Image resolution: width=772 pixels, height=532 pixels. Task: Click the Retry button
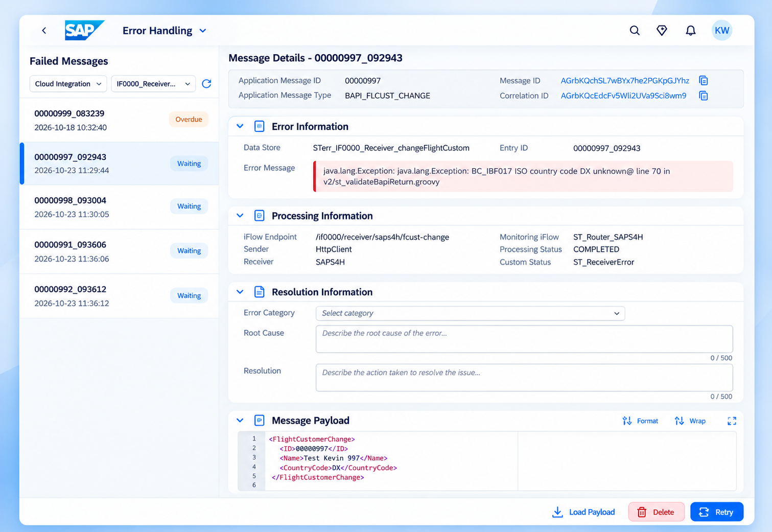716,512
